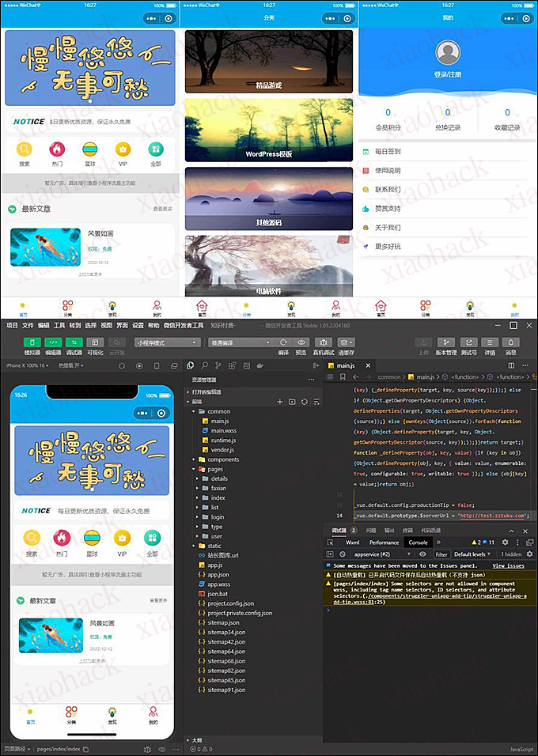538x756 pixels.
Task: Open the 文件 menu
Action: tap(28, 326)
